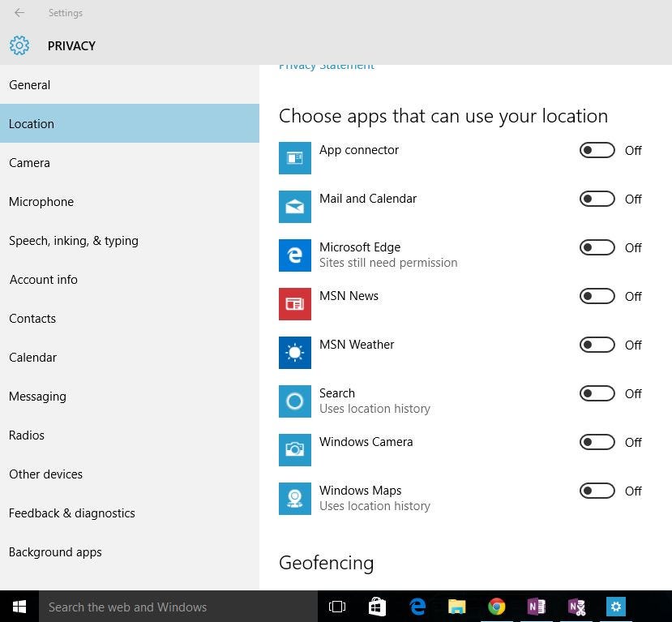Click 'Uses location history' under Windows Maps
Viewport: 672px width, 622px height.
pos(375,506)
